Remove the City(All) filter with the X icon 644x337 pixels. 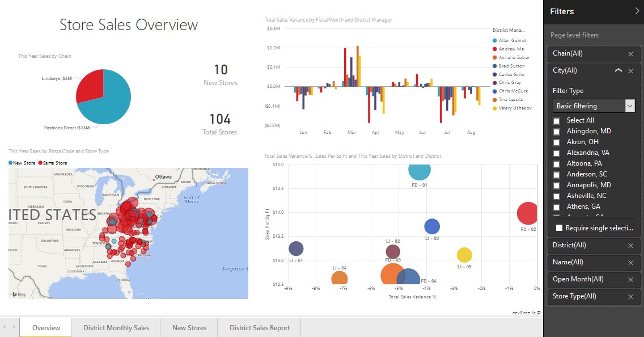pos(630,70)
